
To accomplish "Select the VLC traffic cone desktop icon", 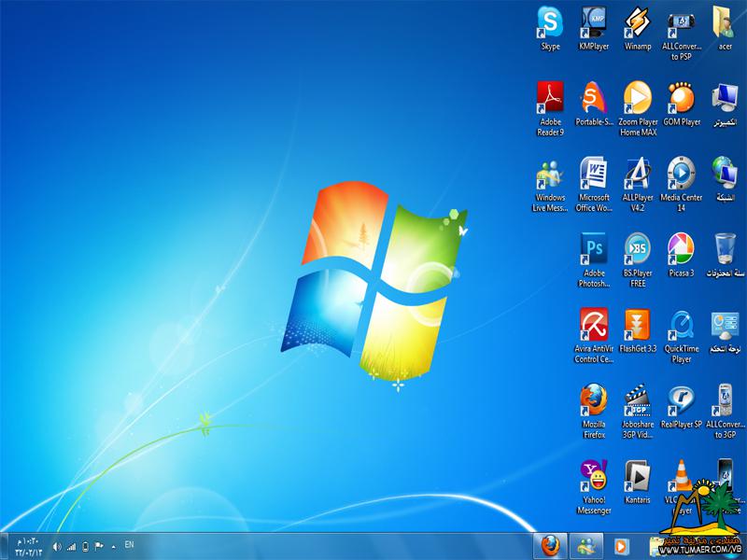I will click(x=682, y=476).
